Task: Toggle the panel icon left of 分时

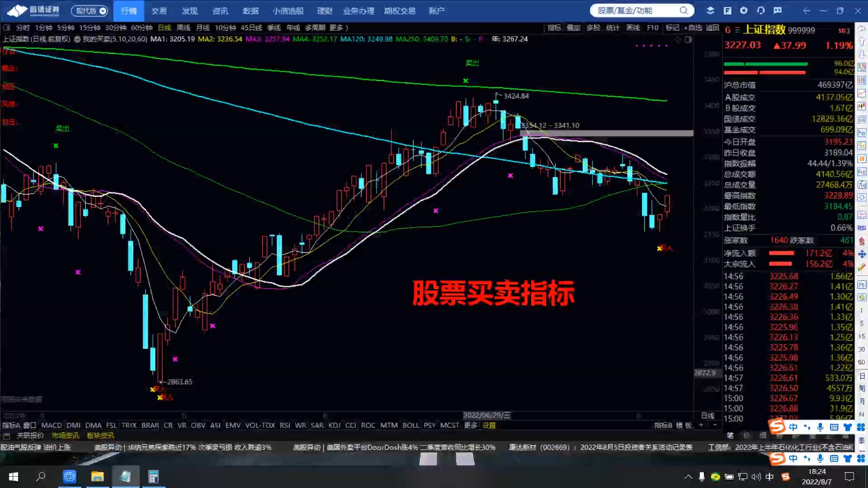Action: pyautogui.click(x=6, y=28)
